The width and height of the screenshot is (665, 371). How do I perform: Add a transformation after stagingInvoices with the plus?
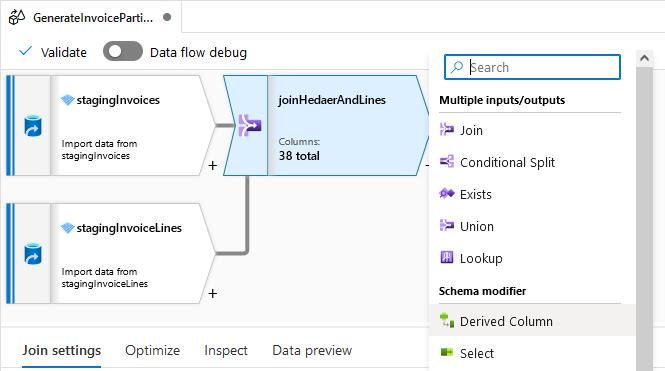(213, 166)
